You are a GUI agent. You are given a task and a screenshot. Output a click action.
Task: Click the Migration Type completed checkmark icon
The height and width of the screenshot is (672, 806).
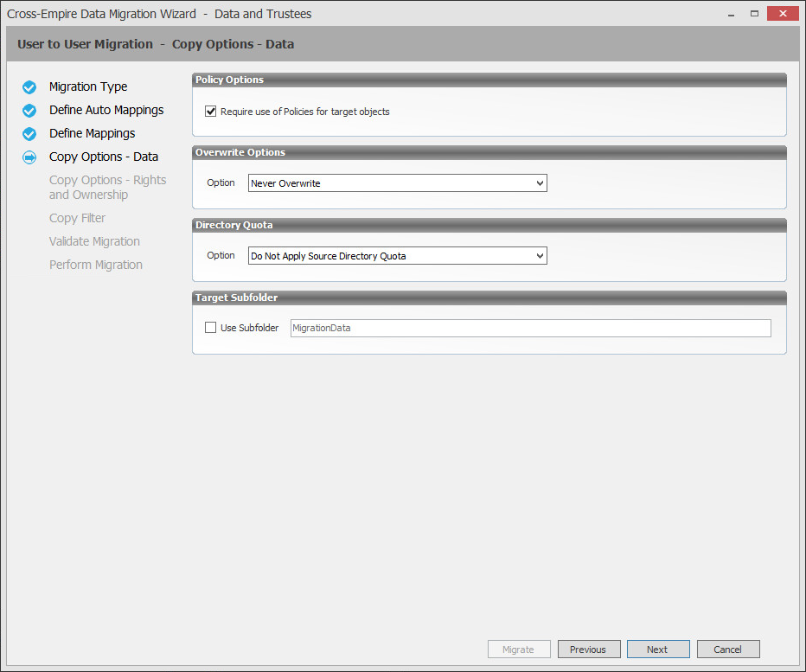pyautogui.click(x=29, y=87)
